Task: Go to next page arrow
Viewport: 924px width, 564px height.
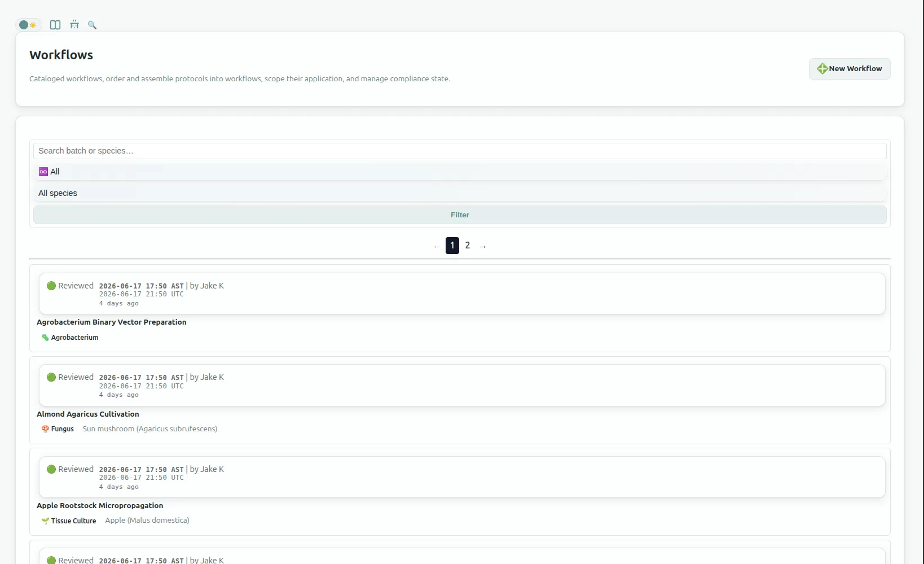Action: pos(483,246)
